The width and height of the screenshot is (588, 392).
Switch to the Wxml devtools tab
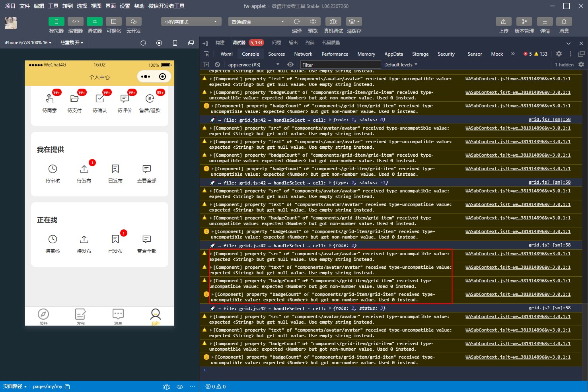pos(226,54)
